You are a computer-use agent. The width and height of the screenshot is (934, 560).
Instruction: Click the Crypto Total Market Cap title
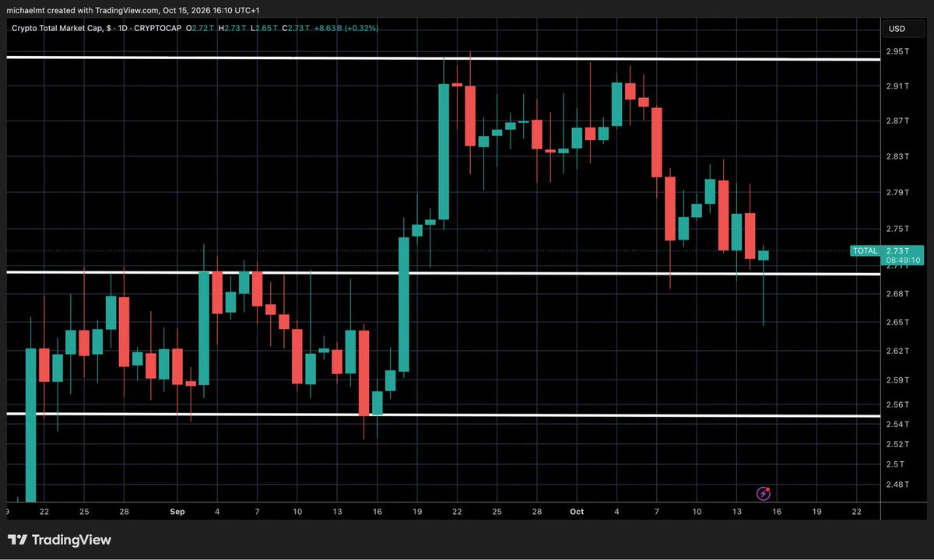point(59,29)
